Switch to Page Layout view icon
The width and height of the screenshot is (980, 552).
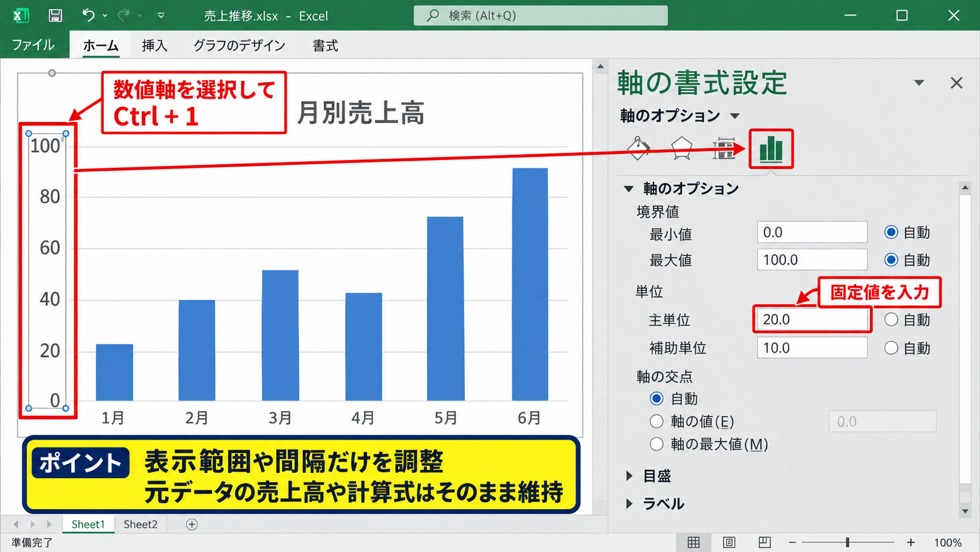729,543
